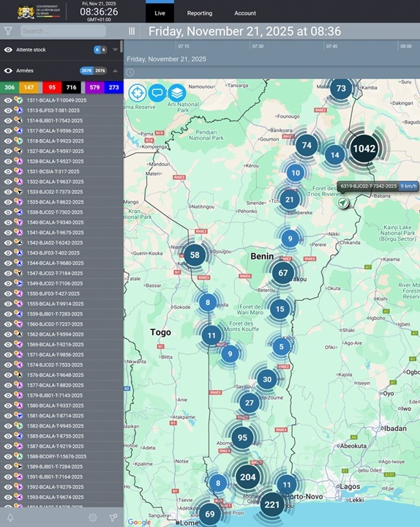Hide vehicle 1540-BCALA-T-9340-2025 with eye icon
Viewport: 420px width, 527px height.
point(8,223)
